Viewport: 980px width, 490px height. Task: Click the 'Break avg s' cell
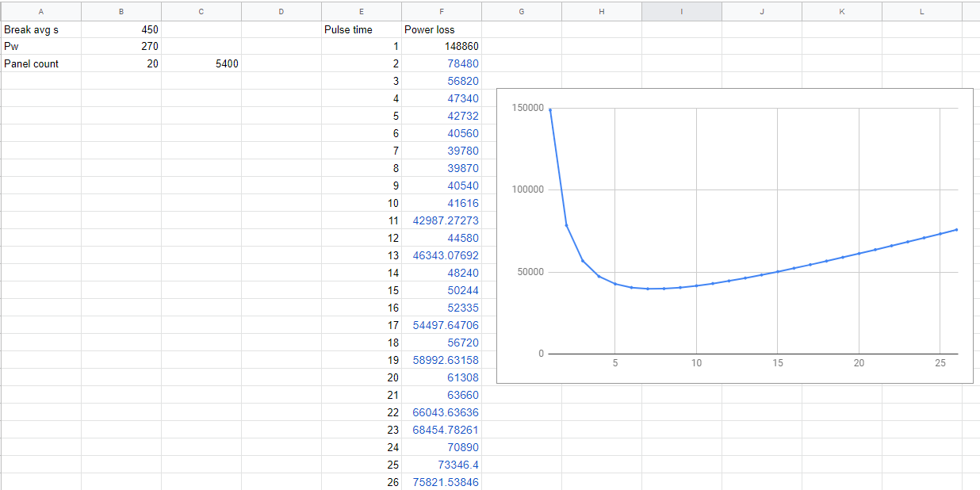point(40,29)
